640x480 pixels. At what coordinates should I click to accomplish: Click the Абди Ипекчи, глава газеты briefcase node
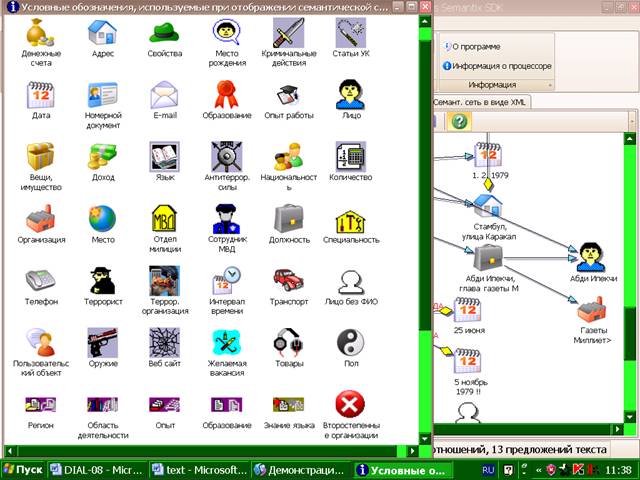(488, 257)
